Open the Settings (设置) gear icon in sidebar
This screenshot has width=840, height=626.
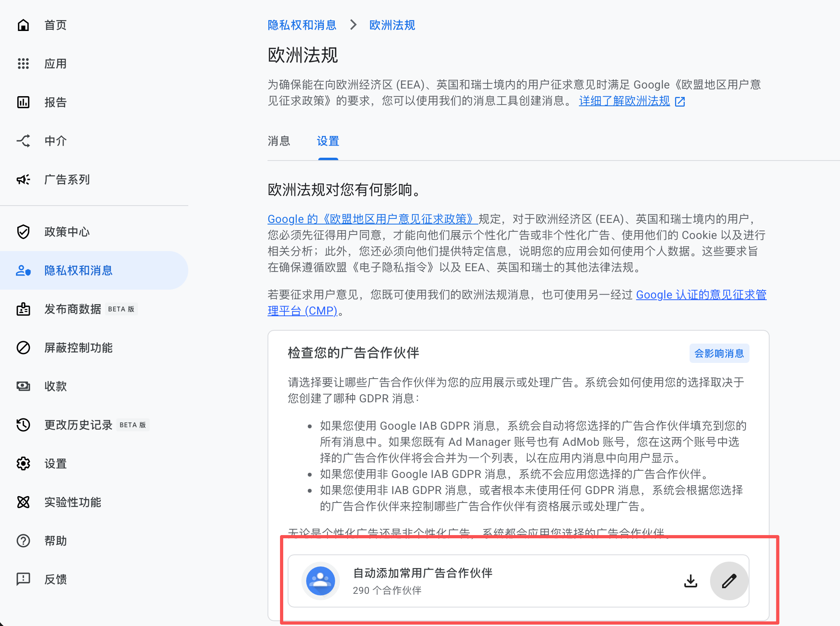click(23, 463)
